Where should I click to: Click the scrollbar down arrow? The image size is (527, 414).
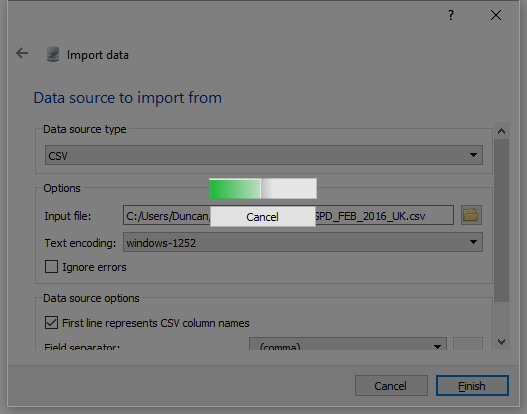click(501, 342)
